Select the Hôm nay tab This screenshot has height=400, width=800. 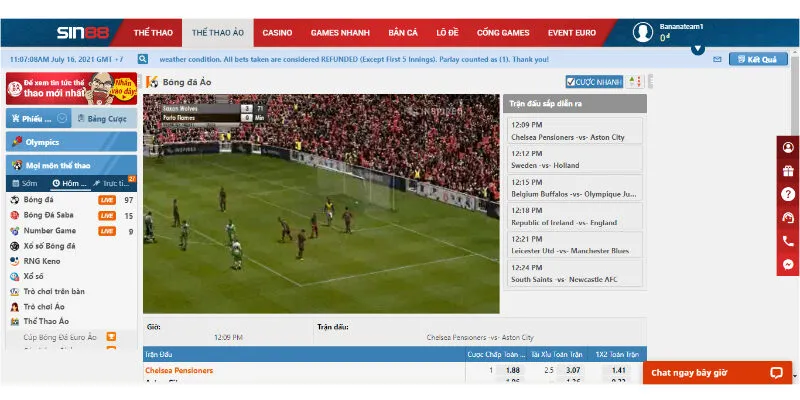[70, 183]
